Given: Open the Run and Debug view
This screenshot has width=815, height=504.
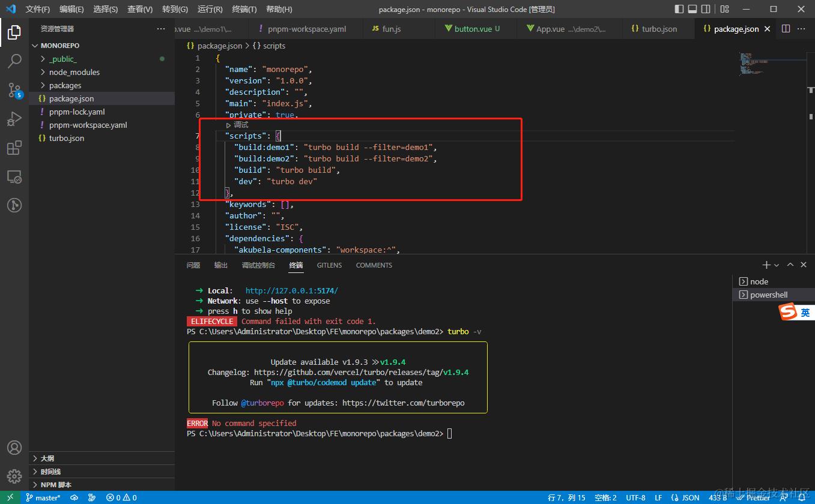Looking at the screenshot, I should click(14, 119).
